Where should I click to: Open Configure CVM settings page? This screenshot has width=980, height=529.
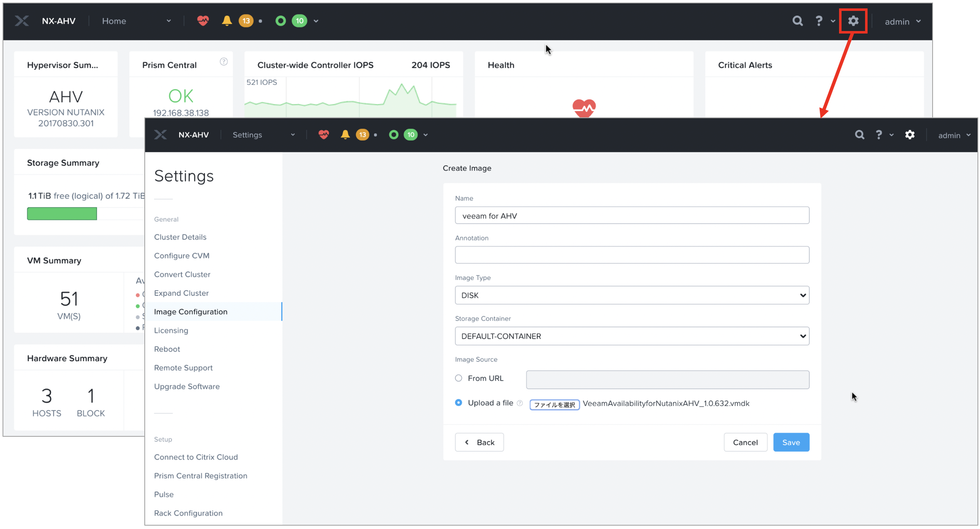tap(182, 256)
